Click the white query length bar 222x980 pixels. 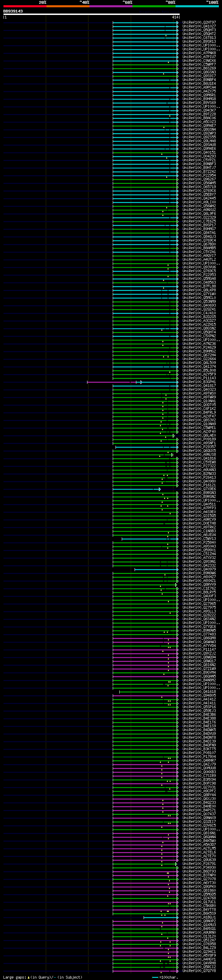[92, 14]
